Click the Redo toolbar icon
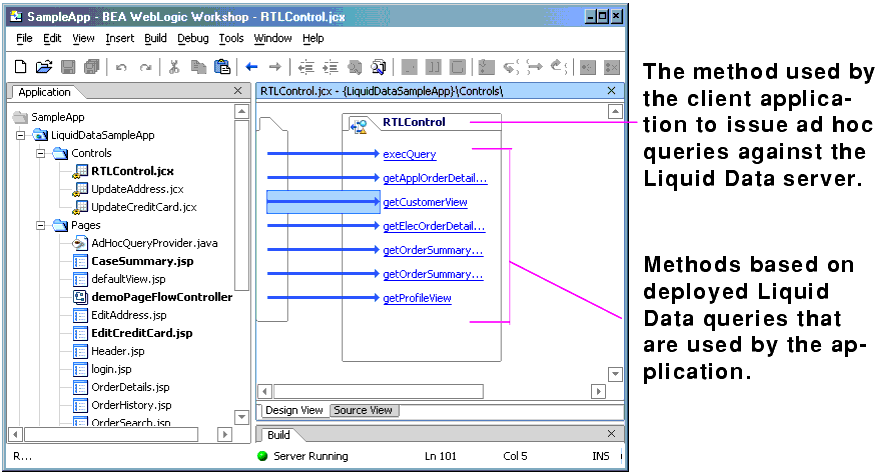The width and height of the screenshot is (886, 474). pyautogui.click(x=145, y=68)
